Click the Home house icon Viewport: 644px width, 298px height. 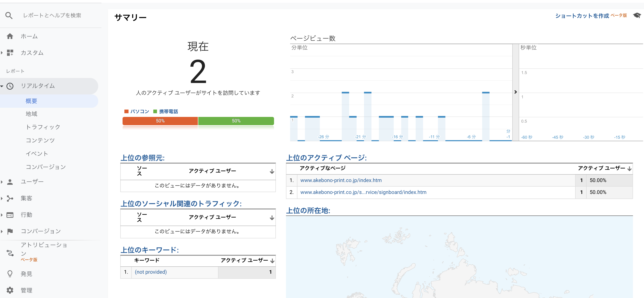tap(10, 36)
